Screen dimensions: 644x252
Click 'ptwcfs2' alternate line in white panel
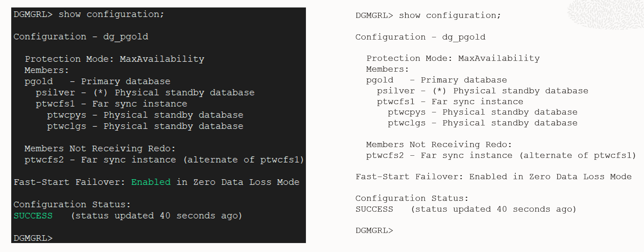coord(501,155)
